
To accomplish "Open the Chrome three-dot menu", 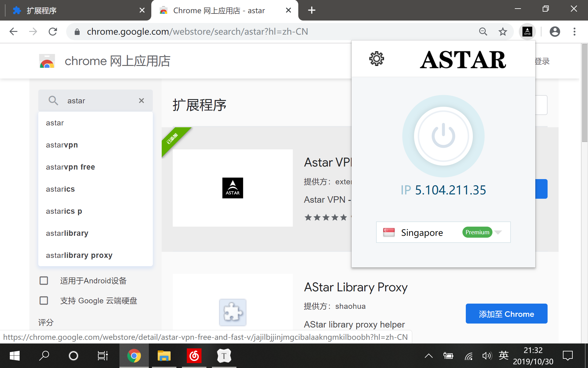I will 574,31.
